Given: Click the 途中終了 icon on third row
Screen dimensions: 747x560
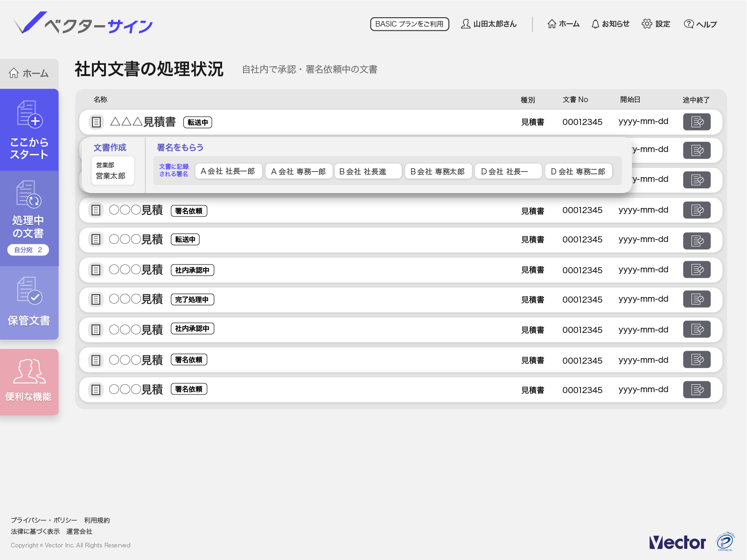Looking at the screenshot, I should (697, 180).
